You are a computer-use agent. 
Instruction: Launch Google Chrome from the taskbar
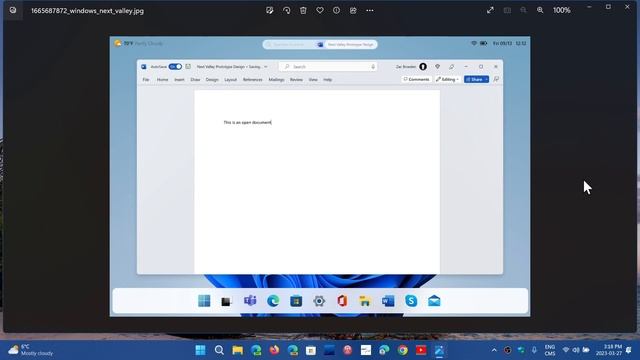(403, 350)
